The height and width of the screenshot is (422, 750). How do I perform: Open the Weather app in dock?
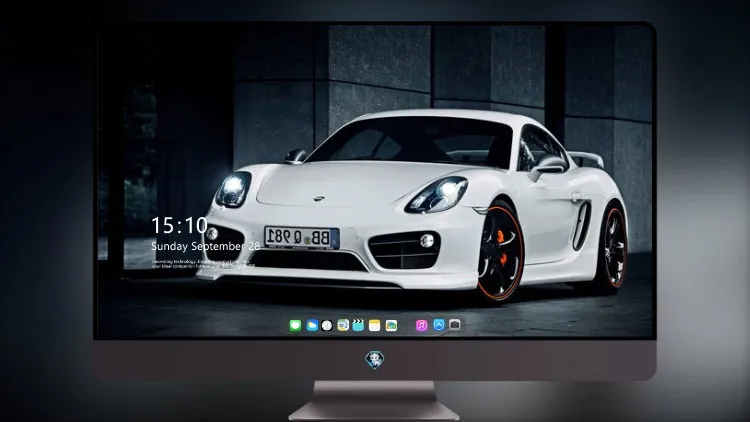tap(312, 325)
